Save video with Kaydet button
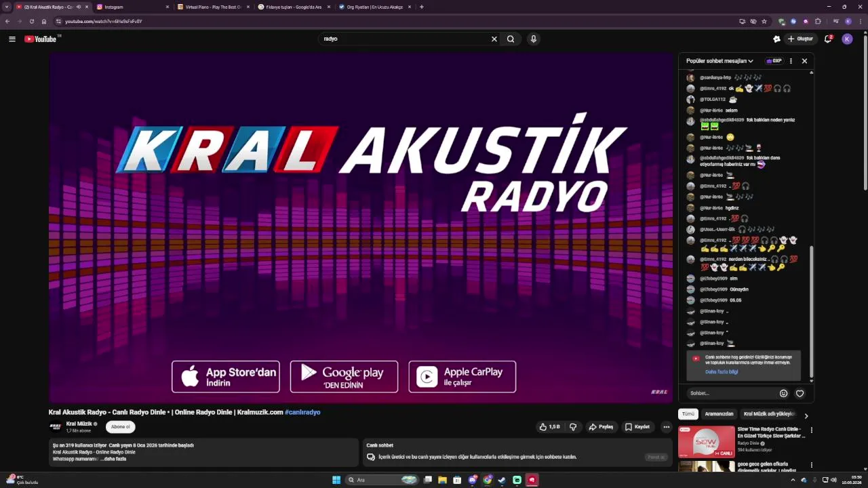868x488 pixels. coord(637,427)
